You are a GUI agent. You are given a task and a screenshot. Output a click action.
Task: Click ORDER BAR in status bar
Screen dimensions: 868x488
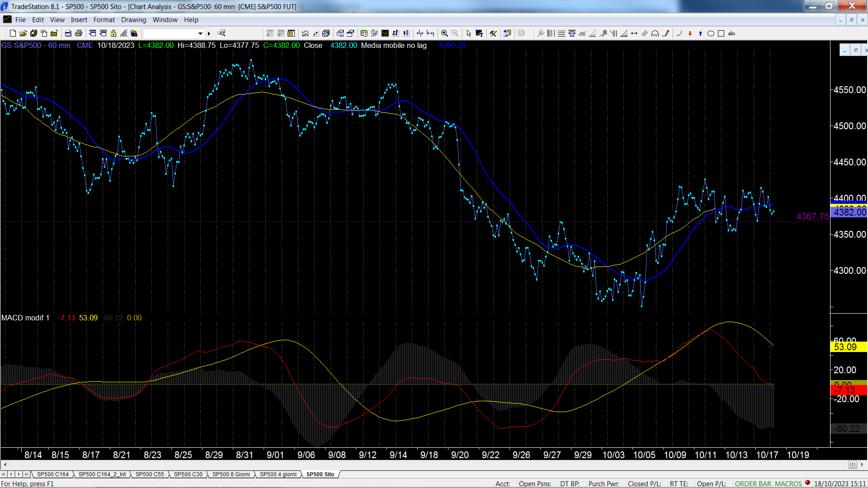tap(753, 483)
